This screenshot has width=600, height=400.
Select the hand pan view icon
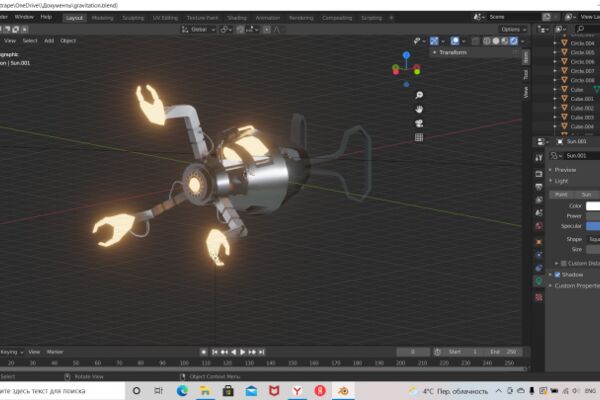click(x=419, y=109)
